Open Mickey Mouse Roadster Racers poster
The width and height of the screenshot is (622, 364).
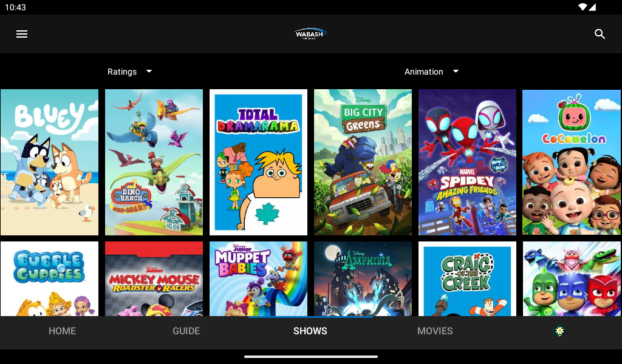click(x=154, y=279)
